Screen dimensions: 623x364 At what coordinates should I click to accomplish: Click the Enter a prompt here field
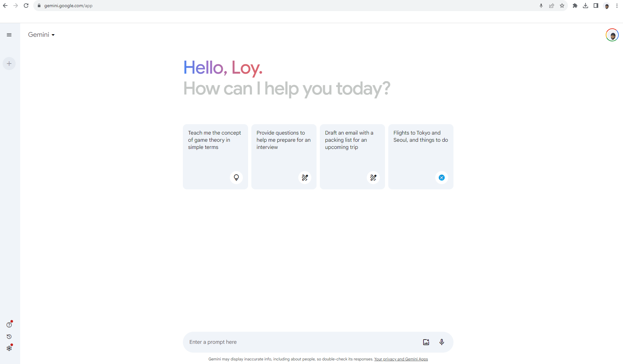(x=293, y=342)
